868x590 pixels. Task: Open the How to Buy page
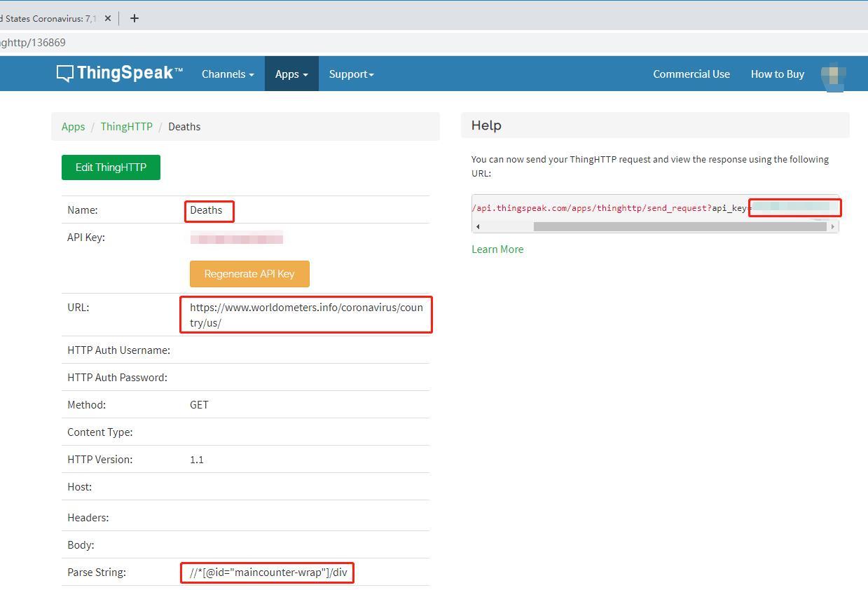(x=778, y=74)
